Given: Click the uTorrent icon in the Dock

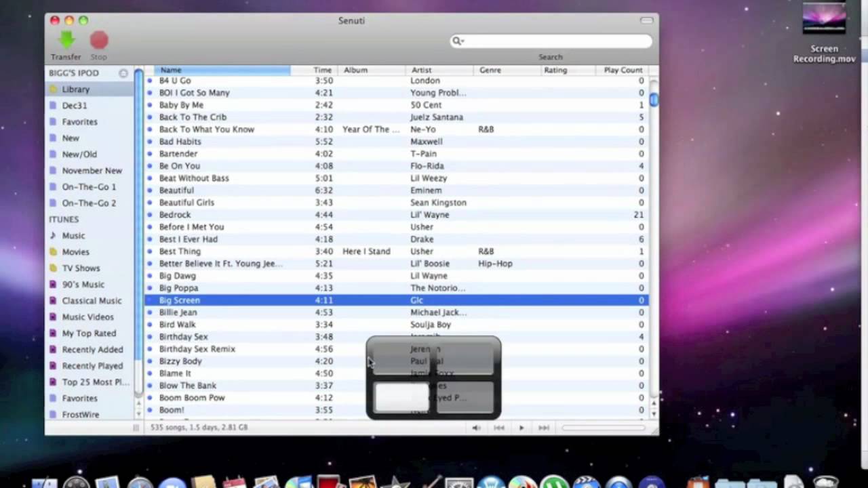Looking at the screenshot, I should point(555,482).
